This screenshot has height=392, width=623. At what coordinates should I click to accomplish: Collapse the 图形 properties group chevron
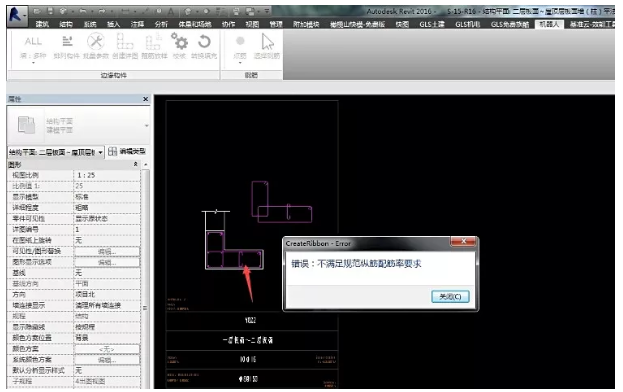pos(135,164)
